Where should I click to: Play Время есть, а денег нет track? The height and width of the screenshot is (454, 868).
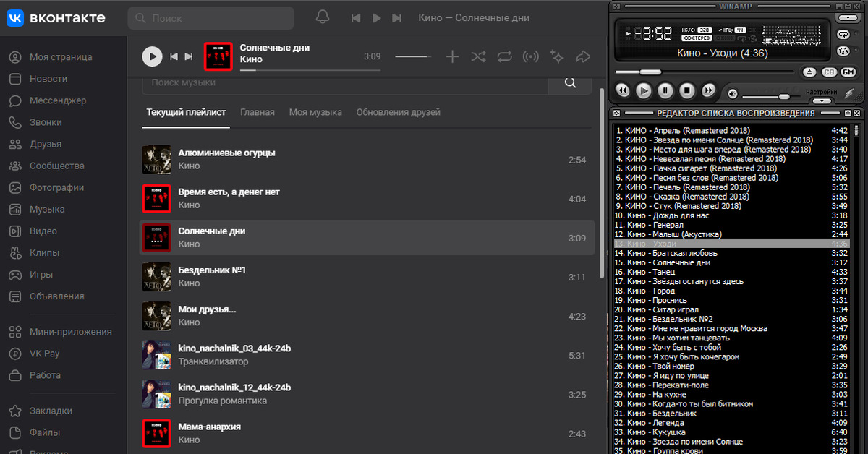(367, 199)
